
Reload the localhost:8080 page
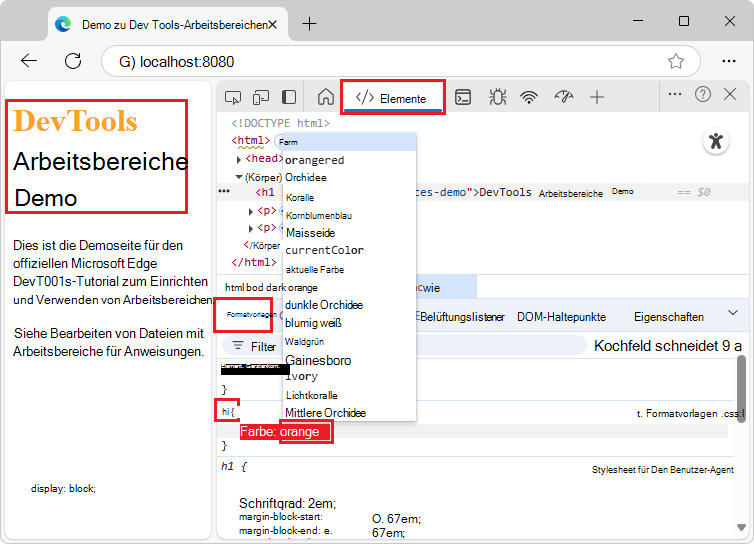coord(73,61)
